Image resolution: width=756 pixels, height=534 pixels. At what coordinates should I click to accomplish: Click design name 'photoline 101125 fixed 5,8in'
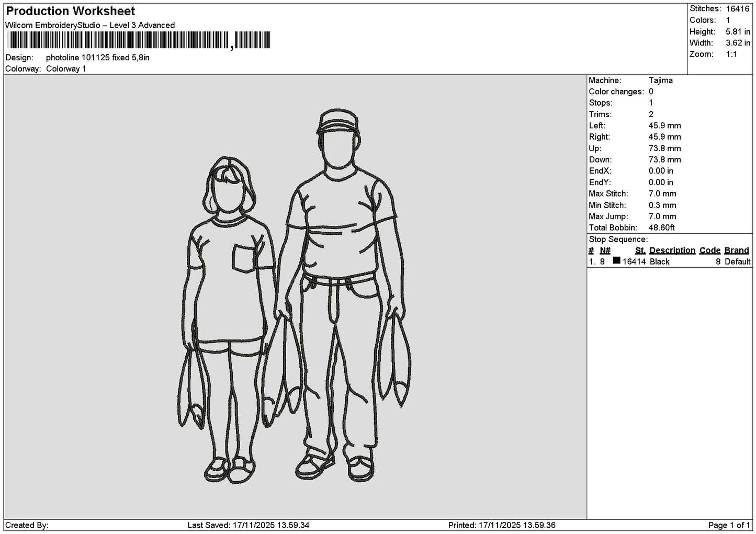[98, 58]
